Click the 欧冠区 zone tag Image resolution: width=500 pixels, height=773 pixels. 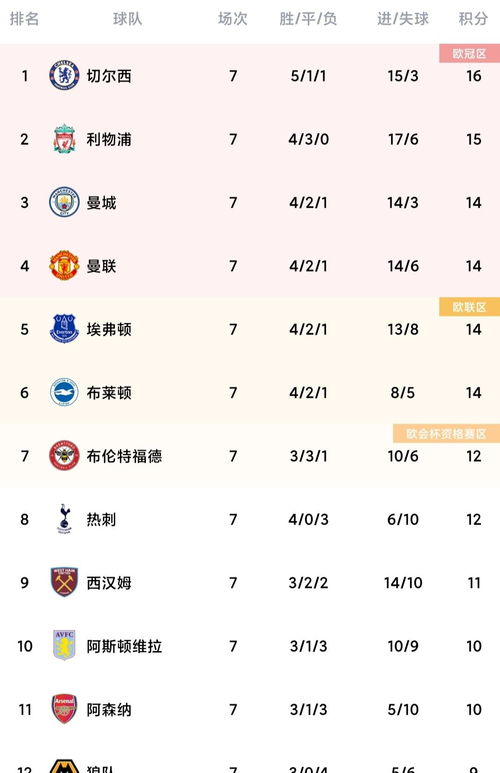point(469,53)
